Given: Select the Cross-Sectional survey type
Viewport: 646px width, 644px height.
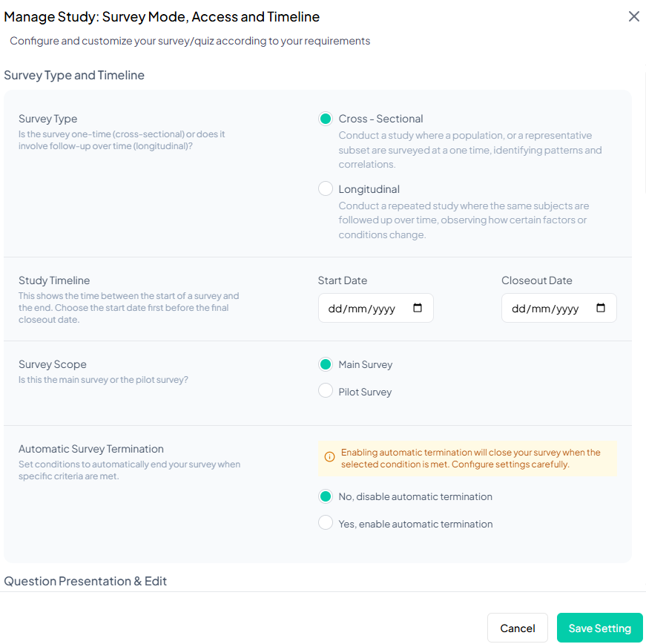Looking at the screenshot, I should [325, 119].
